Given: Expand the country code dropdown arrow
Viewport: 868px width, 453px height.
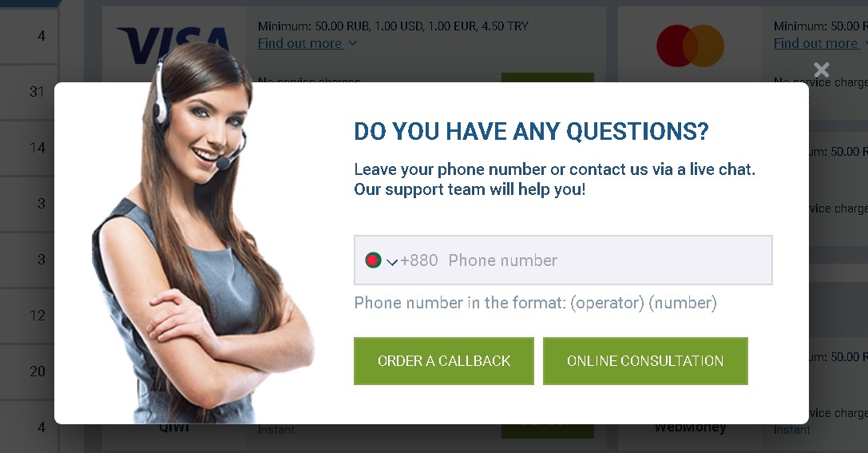Looking at the screenshot, I should tap(392, 262).
